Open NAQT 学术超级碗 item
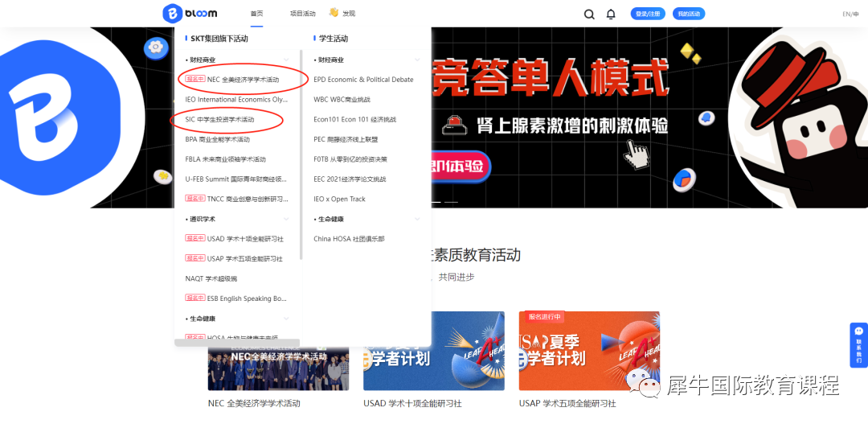868x424 pixels. (211, 279)
